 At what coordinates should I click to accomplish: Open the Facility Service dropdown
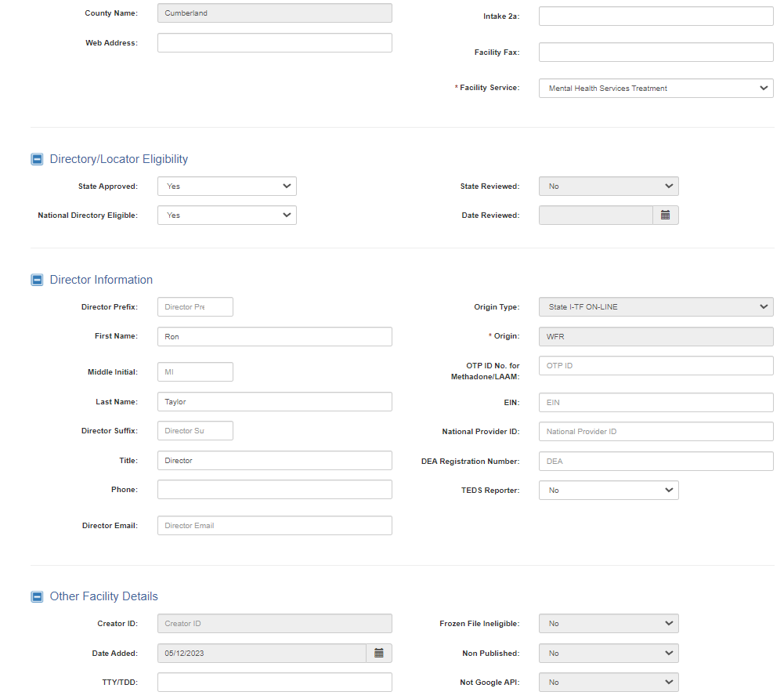tap(656, 88)
